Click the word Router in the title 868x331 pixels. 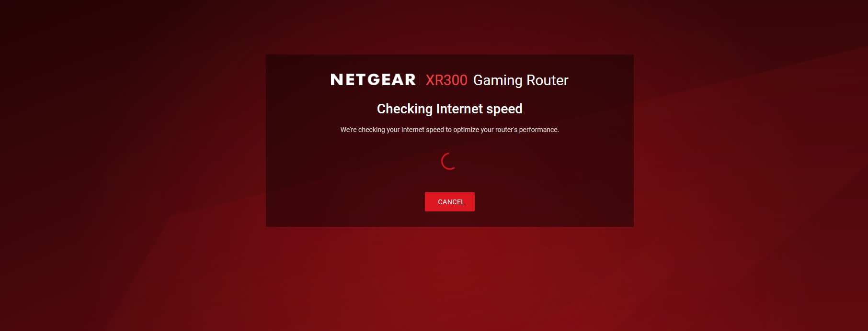coord(548,80)
